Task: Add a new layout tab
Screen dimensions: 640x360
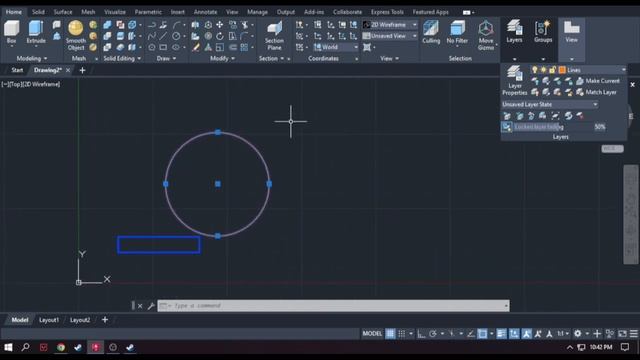Action: click(105, 320)
